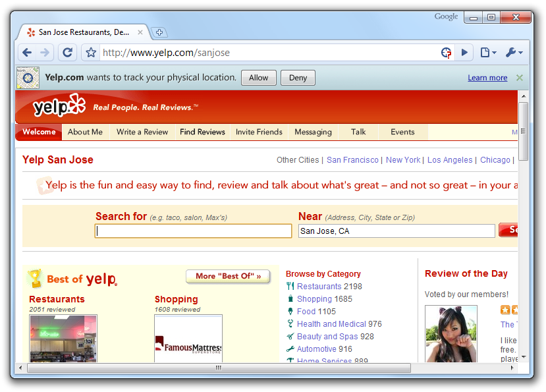This screenshot has width=546, height=392.
Task: Switch city to Chicago
Action: [495, 160]
